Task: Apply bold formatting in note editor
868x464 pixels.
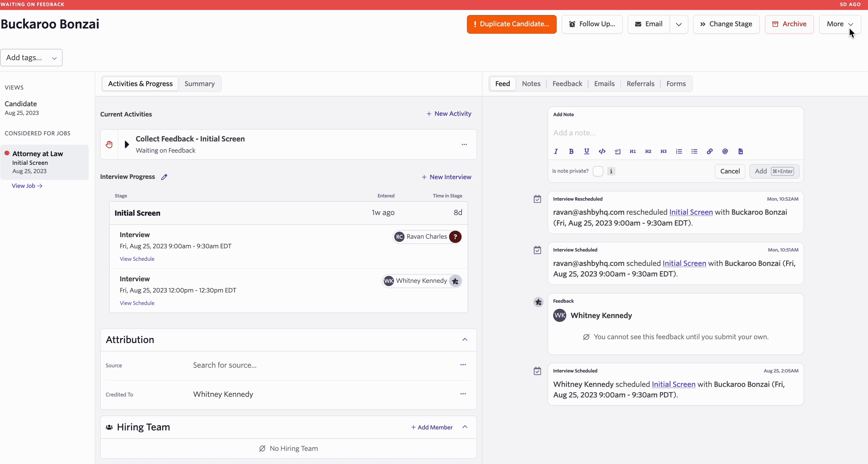Action: (x=571, y=151)
